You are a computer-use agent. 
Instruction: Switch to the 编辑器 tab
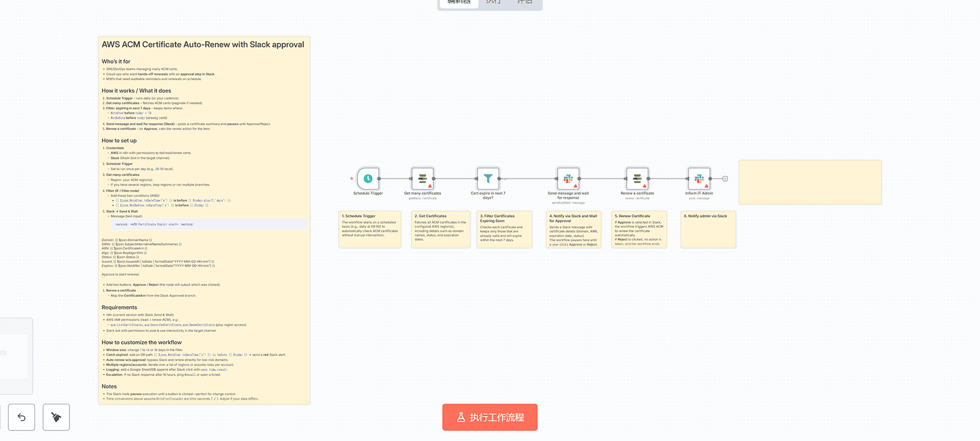click(459, 3)
